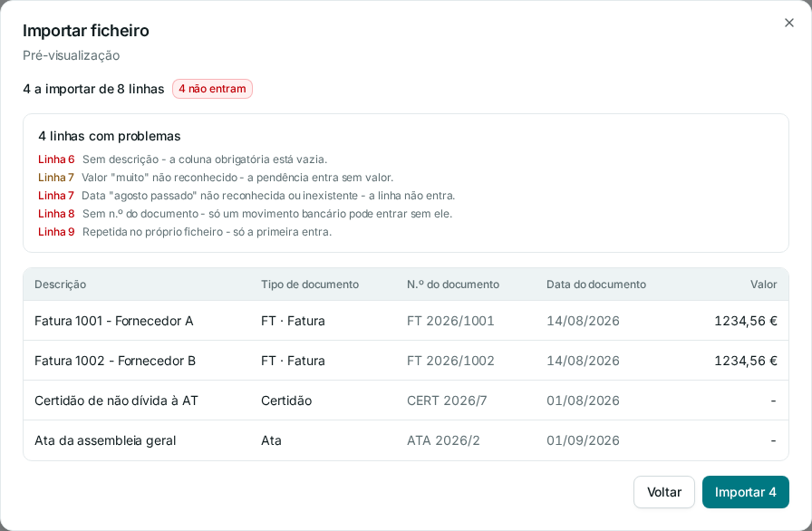This screenshot has width=812, height=531.
Task: Click message 'Sem descrição - a coluna obrigatória está vazia.'
Action: [205, 159]
